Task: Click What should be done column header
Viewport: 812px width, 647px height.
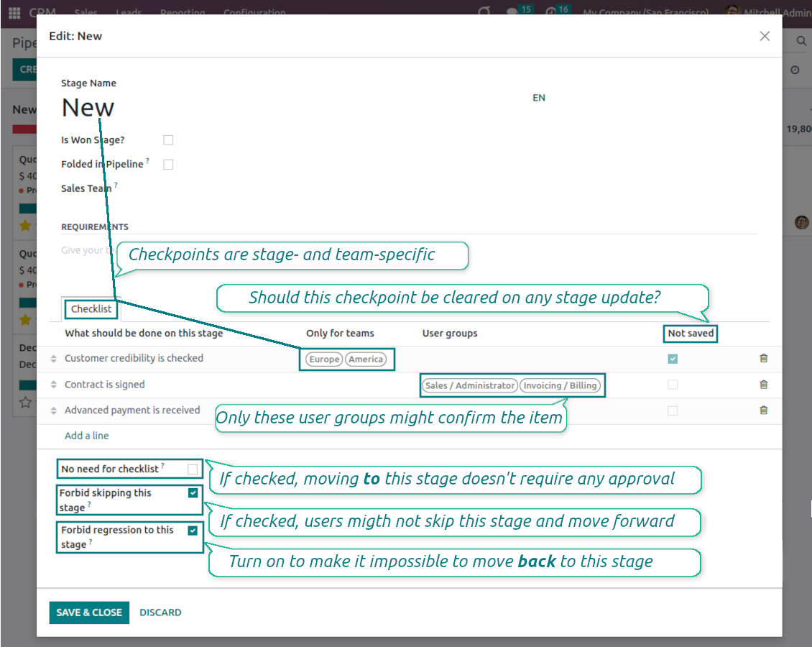Action: (x=144, y=333)
